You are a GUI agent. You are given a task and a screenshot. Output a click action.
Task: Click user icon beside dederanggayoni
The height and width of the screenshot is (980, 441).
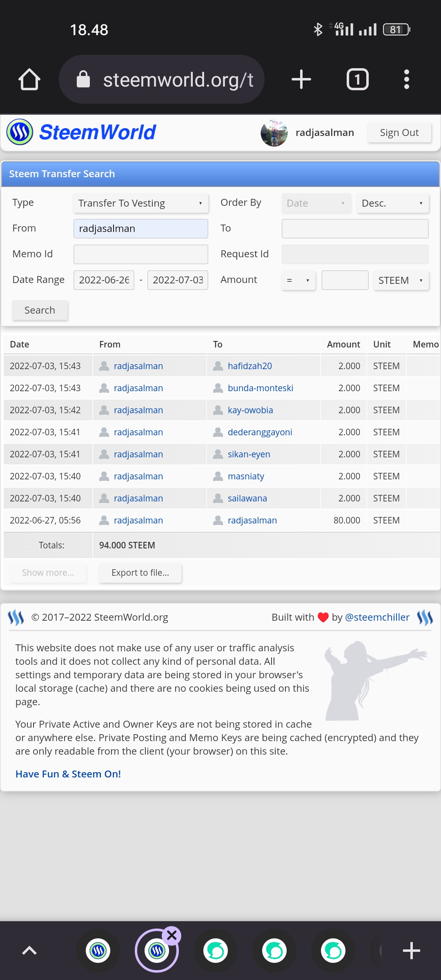(218, 432)
